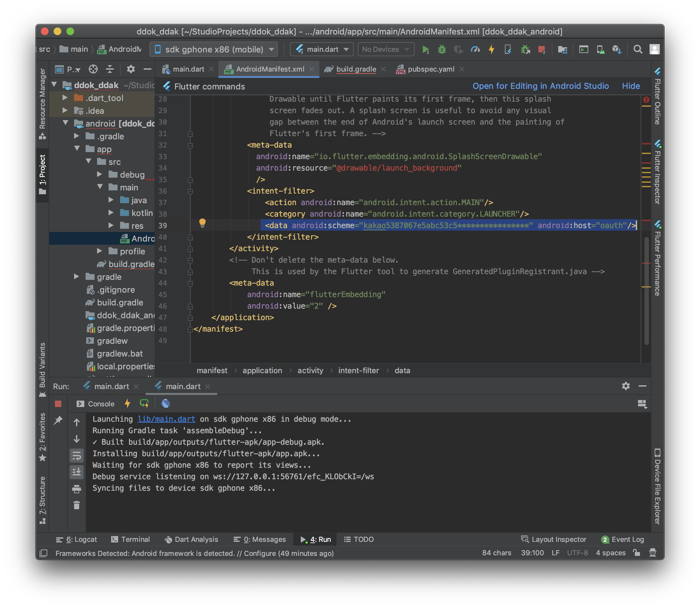Trigger Flutter Hot Reload in main toolbar

[491, 50]
